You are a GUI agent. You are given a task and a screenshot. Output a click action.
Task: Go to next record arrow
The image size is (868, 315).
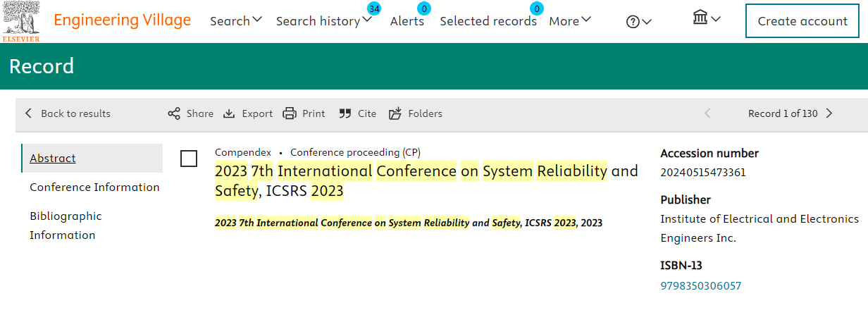click(x=829, y=113)
